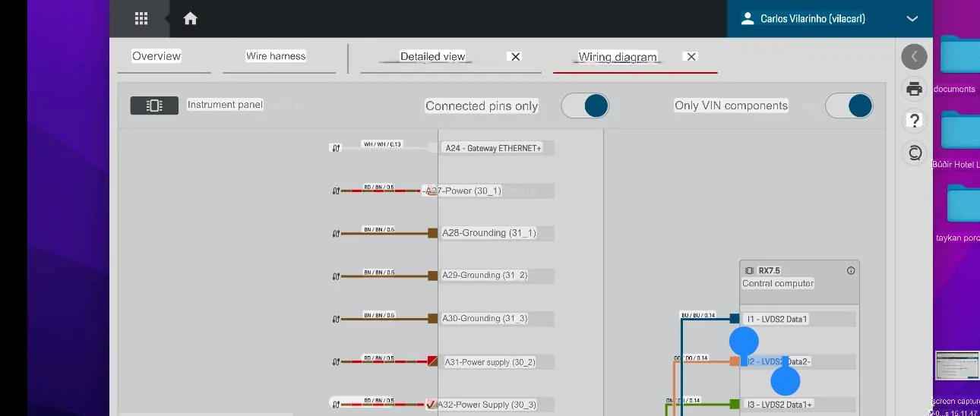
Task: Click the BN / BN / 0.5 label on A30 wire
Action: [x=378, y=314]
